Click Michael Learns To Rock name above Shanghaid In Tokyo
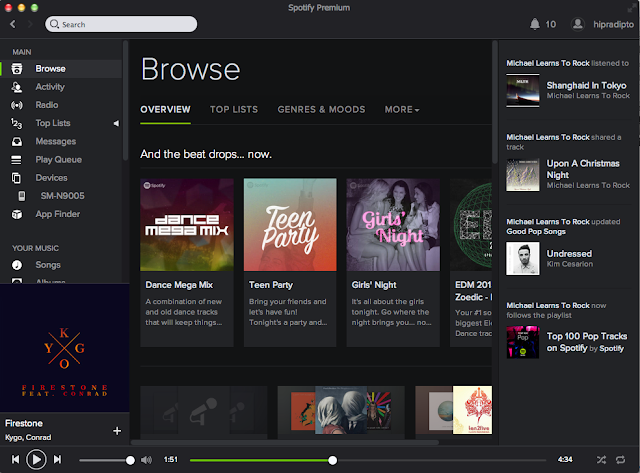The height and width of the screenshot is (473, 640). [x=548, y=63]
